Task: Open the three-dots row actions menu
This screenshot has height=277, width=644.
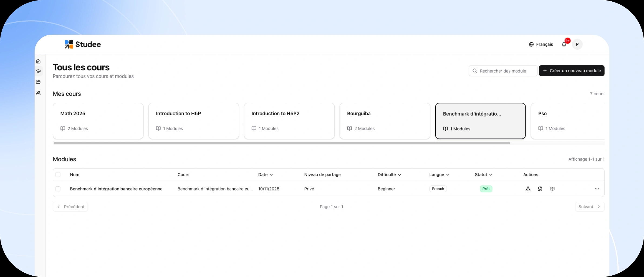Action: click(597, 189)
